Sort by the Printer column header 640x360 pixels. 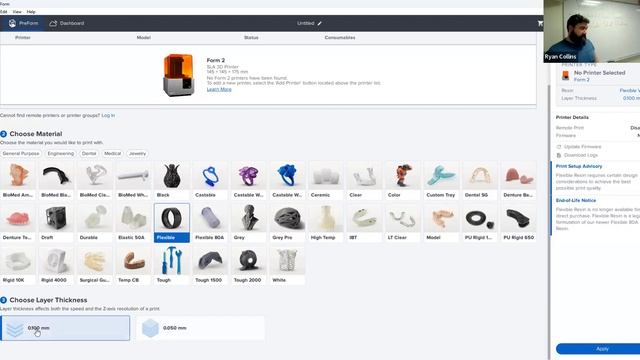pyautogui.click(x=23, y=38)
